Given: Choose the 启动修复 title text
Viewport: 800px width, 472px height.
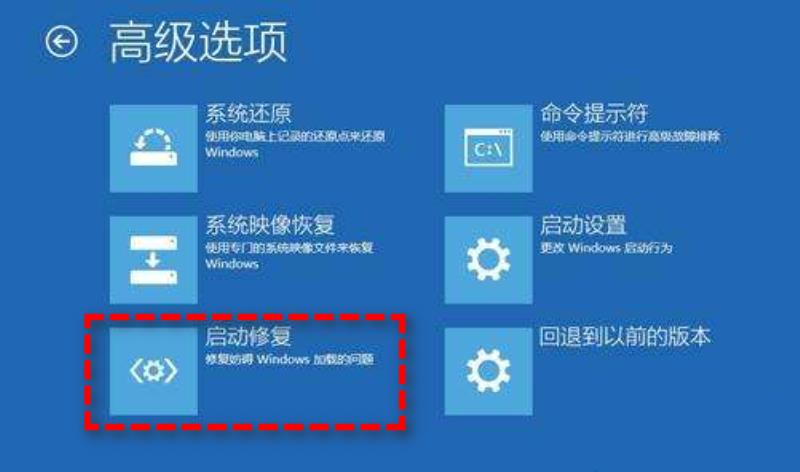Looking at the screenshot, I should pyautogui.click(x=248, y=336).
